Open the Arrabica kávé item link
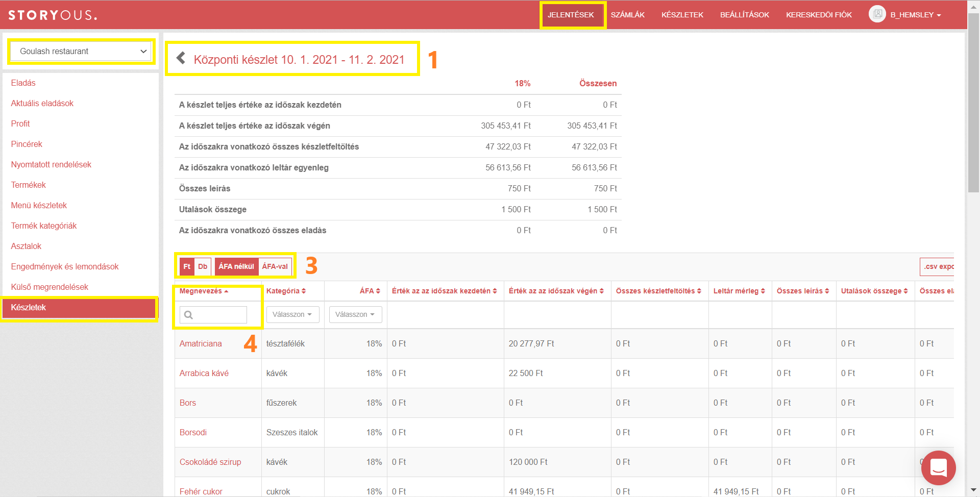The height and width of the screenshot is (497, 980). [204, 373]
